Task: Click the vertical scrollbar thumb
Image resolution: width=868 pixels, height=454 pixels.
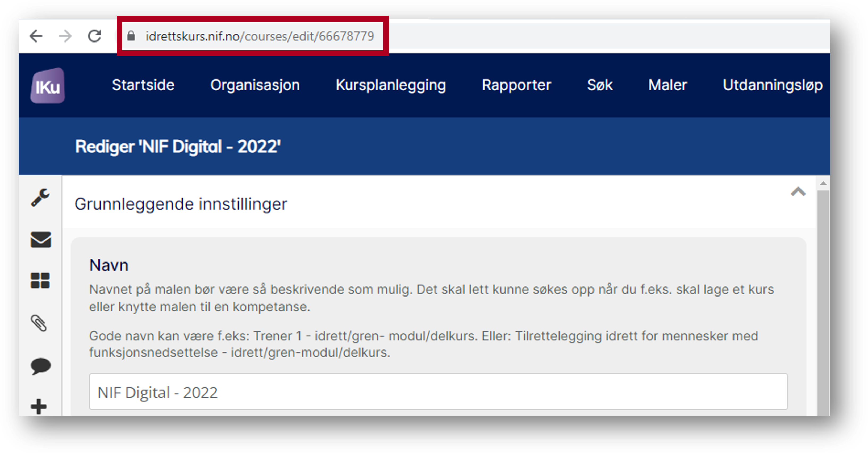Action: coord(823,303)
